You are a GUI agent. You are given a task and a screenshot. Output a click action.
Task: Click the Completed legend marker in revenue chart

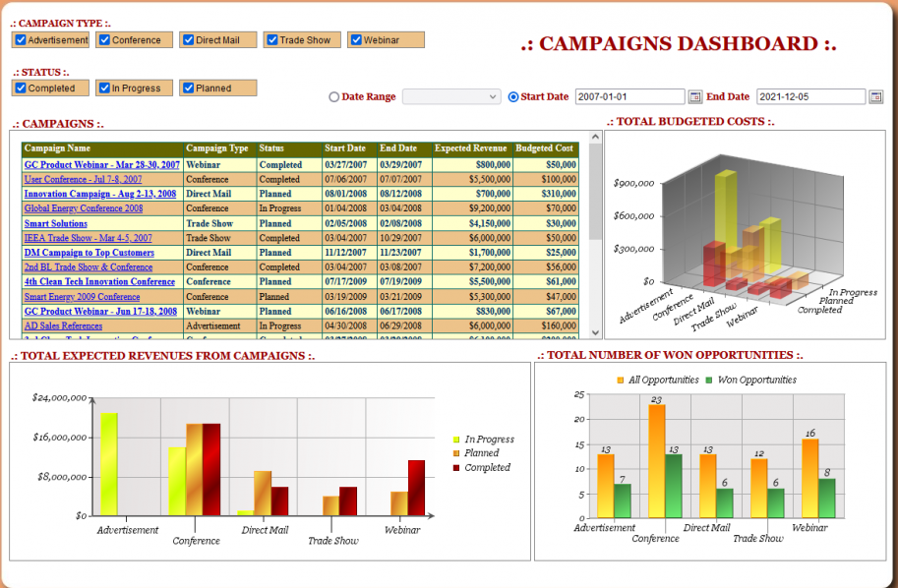pos(456,468)
